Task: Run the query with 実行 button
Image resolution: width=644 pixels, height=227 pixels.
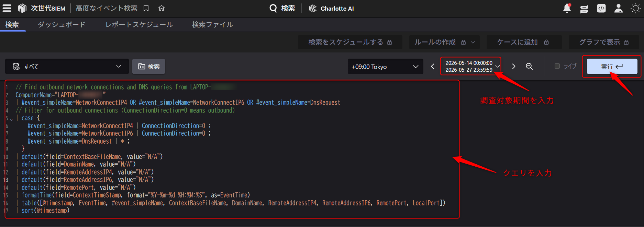Action: point(612,67)
